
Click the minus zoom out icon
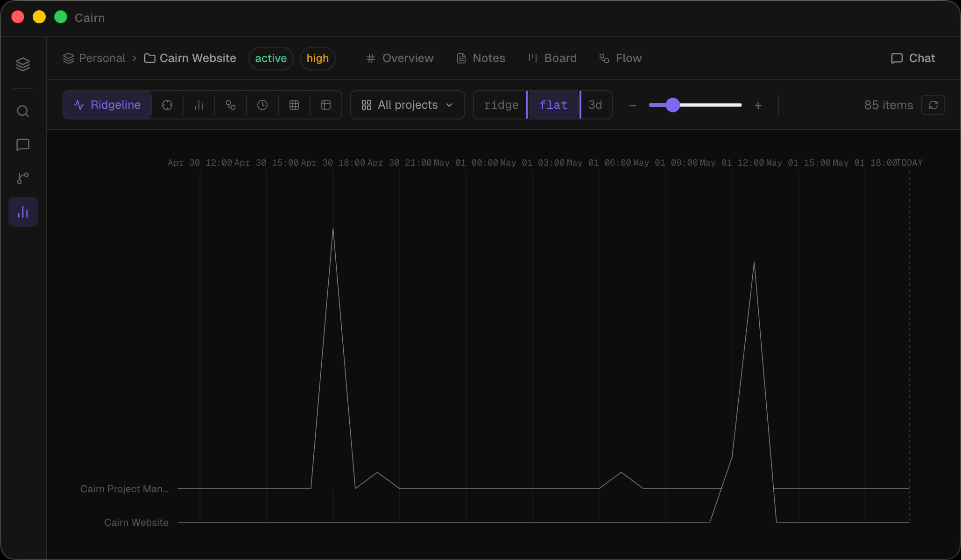[x=633, y=105]
